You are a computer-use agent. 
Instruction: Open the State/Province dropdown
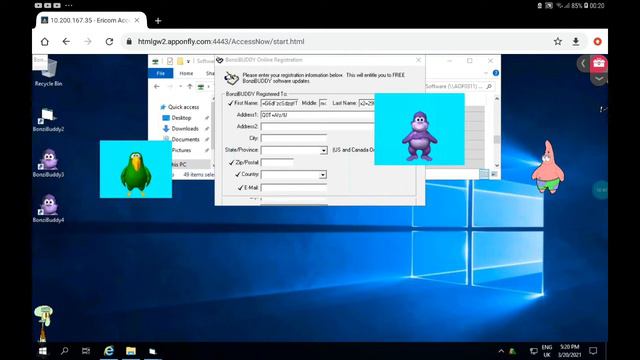click(x=323, y=151)
